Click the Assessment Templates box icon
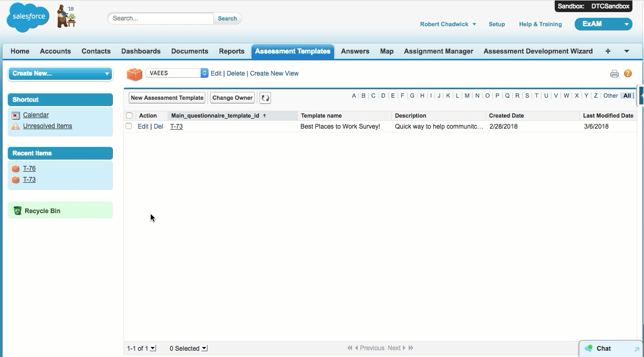 point(134,74)
